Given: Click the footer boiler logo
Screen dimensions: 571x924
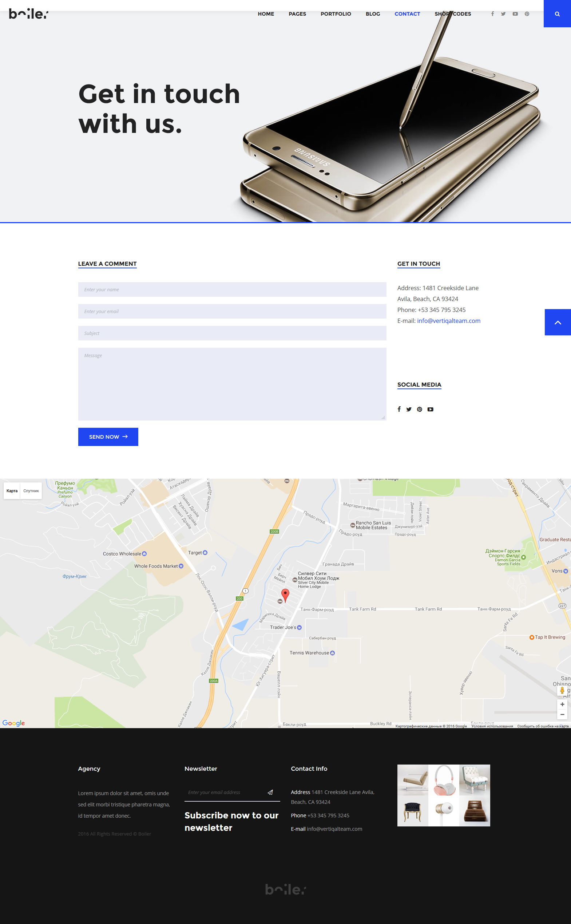Looking at the screenshot, I should coord(285,889).
